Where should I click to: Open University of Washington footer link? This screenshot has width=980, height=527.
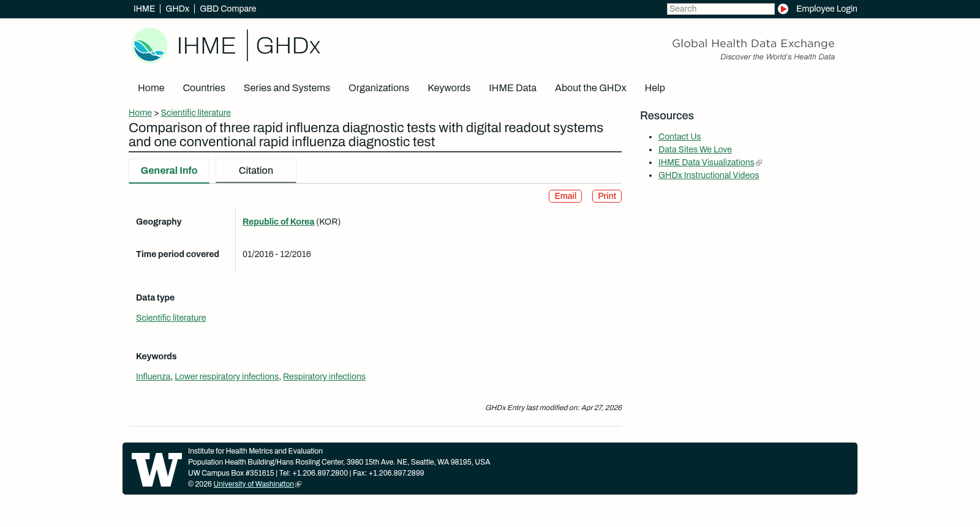click(x=254, y=484)
